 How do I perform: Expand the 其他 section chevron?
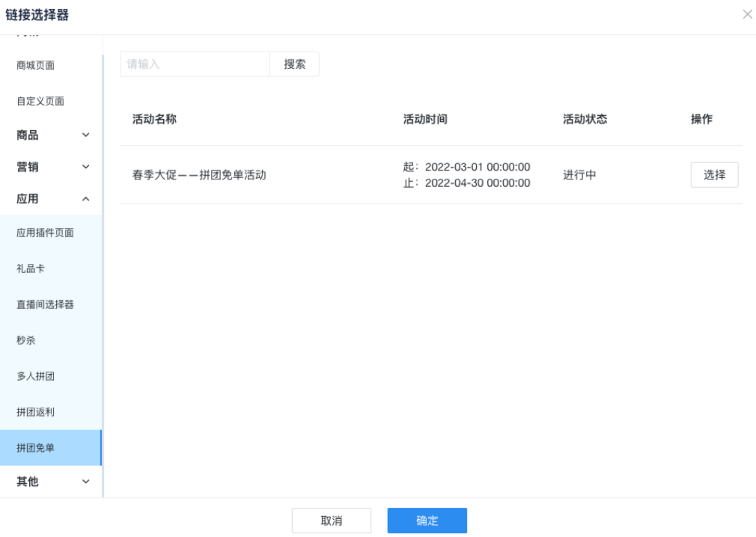click(85, 482)
